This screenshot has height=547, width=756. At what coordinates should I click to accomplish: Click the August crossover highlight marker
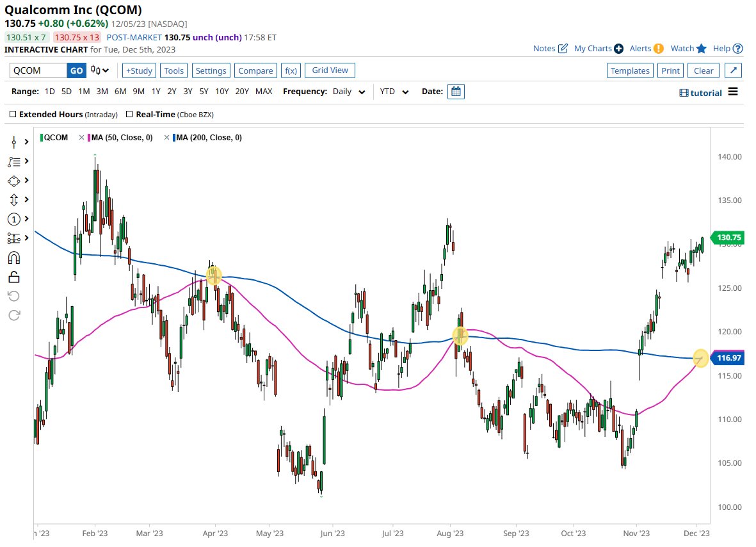(x=460, y=335)
